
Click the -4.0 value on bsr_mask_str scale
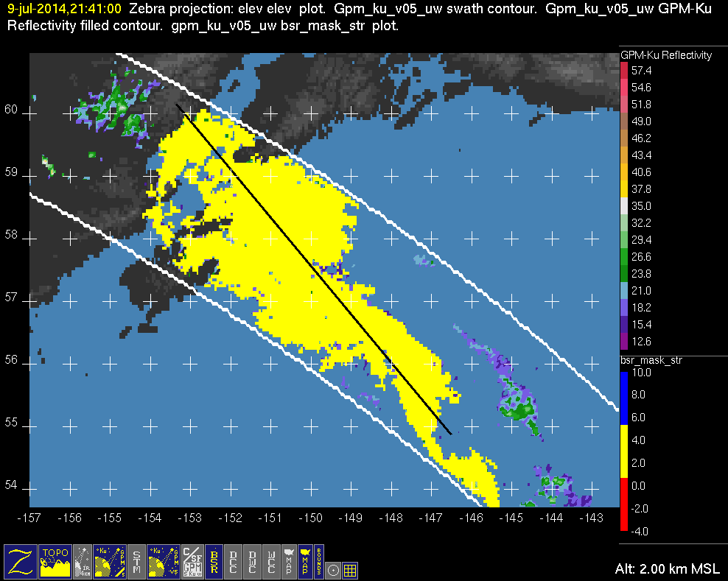[x=640, y=532]
